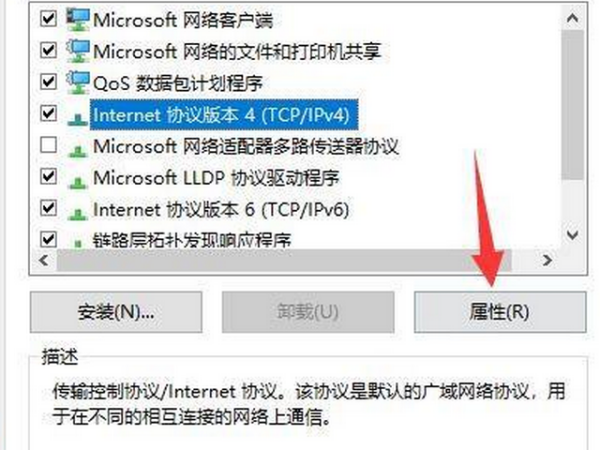Uncheck the Microsoft 网络客户端 checkbox
Viewport: 600px width, 450px height.
(49, 19)
